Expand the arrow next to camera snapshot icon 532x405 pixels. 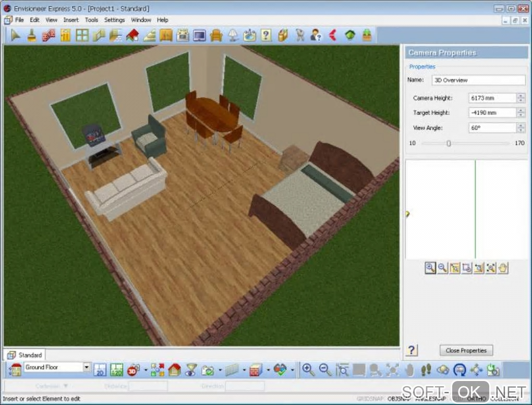[x=221, y=370]
